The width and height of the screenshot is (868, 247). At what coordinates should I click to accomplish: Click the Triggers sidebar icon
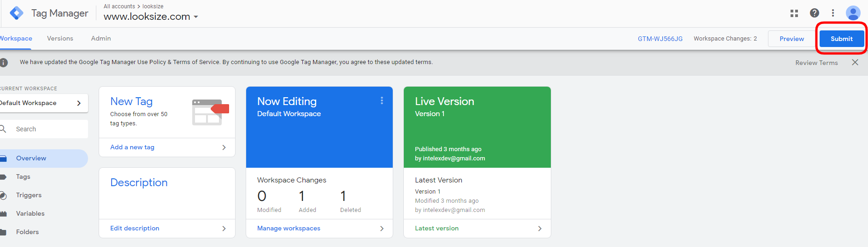[x=3, y=195]
